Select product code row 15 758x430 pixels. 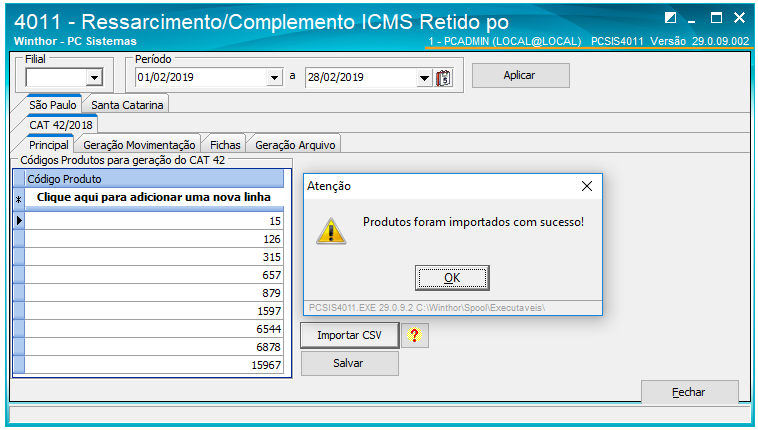click(x=154, y=221)
